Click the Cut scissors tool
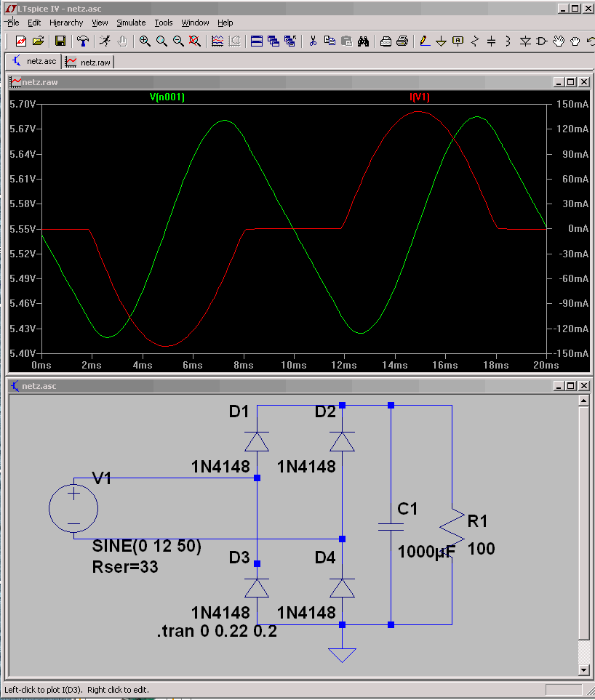This screenshot has width=595, height=700. [313, 41]
